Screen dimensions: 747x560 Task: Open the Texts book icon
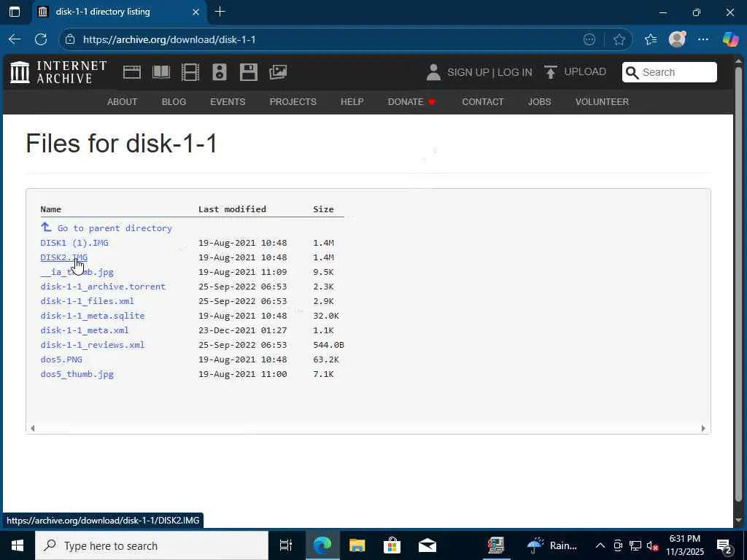(x=161, y=72)
